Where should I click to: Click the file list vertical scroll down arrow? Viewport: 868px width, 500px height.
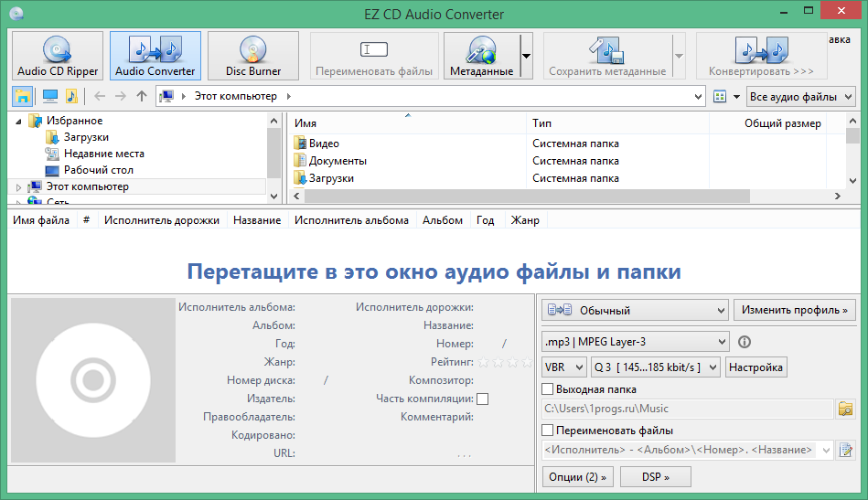[x=852, y=181]
